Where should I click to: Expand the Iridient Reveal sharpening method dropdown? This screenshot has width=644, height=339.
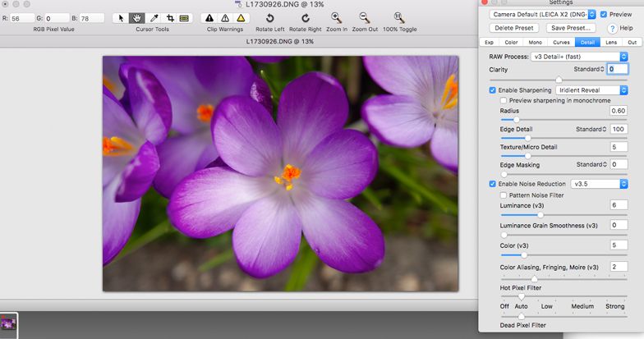[591, 89]
